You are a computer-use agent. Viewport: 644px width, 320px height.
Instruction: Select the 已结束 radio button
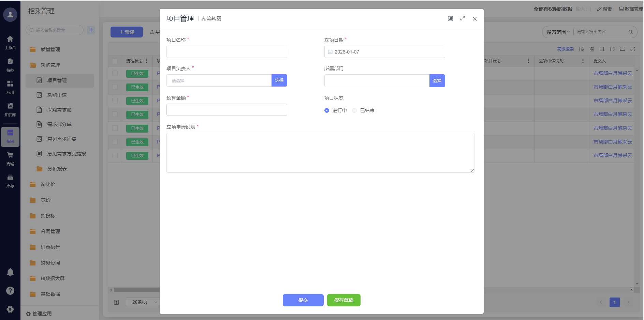[x=355, y=110]
